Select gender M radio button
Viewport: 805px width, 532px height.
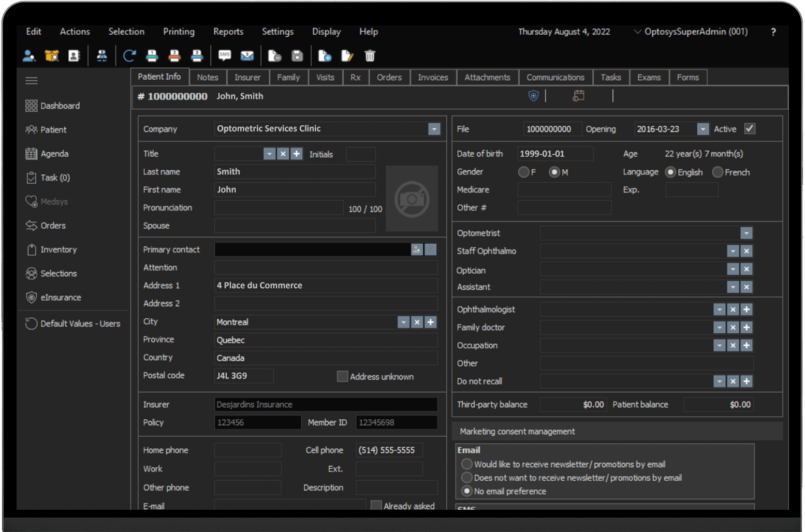tap(554, 172)
